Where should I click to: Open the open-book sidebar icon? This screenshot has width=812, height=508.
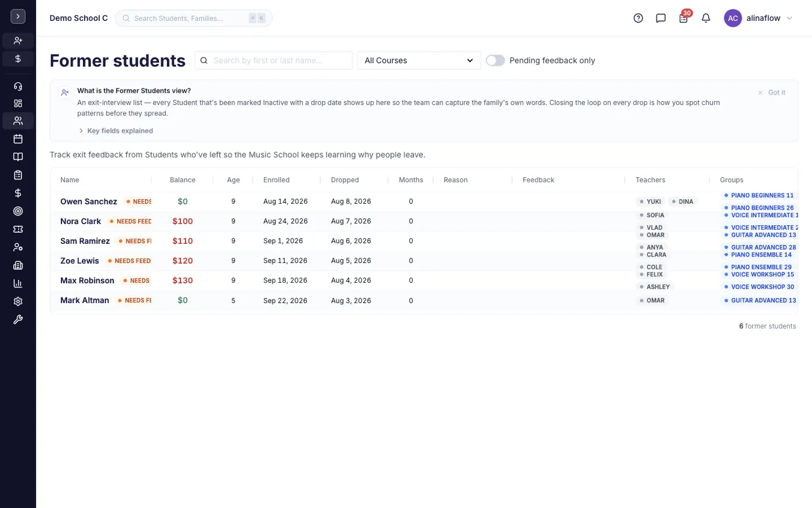click(18, 157)
